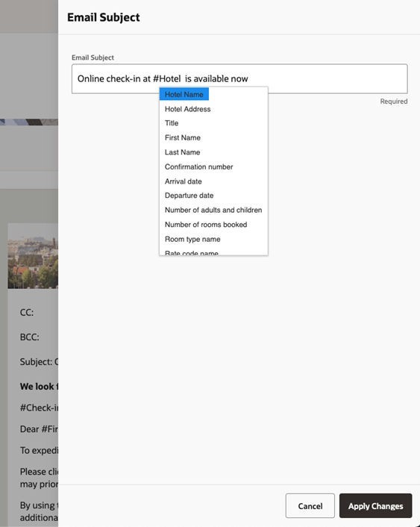420x527 pixels.
Task: Pick the Title merge field option
Action: tap(172, 123)
